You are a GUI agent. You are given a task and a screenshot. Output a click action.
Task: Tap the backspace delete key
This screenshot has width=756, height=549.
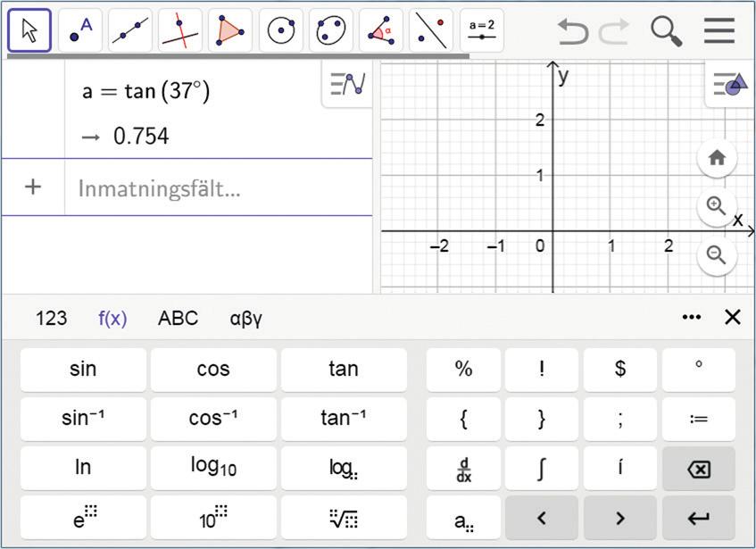[699, 468]
